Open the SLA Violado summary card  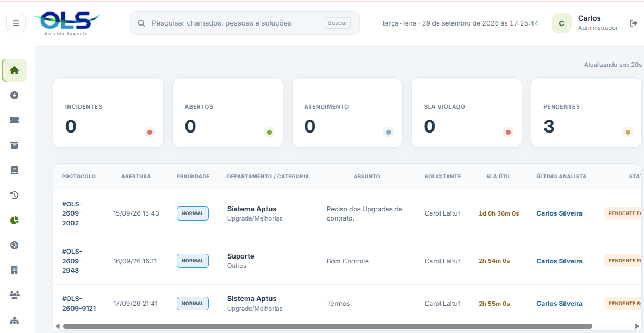pos(467,112)
